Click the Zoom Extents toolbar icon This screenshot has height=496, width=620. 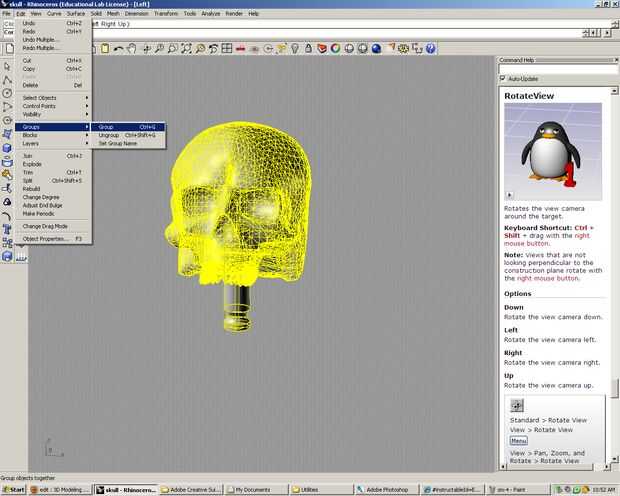[x=187, y=48]
